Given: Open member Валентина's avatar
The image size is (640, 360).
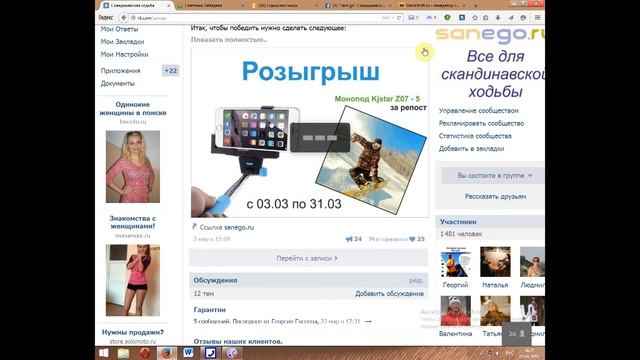Looking at the screenshot, I should point(455,311).
